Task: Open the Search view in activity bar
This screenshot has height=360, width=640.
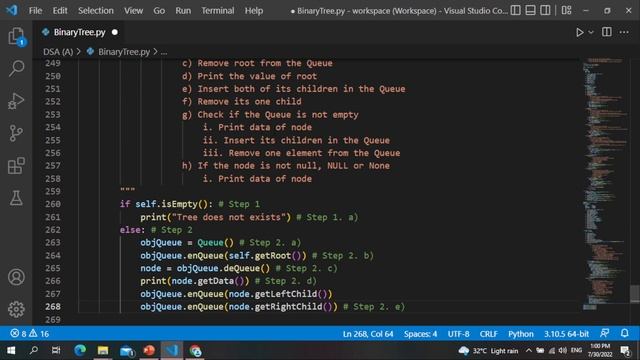Action: (x=16, y=68)
